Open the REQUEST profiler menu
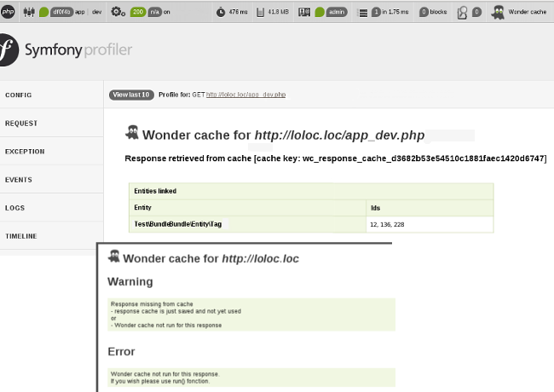The image size is (554, 392). 52,123
